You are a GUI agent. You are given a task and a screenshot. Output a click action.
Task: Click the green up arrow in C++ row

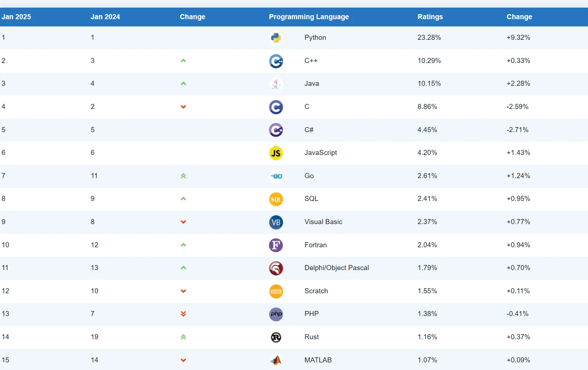tap(183, 60)
